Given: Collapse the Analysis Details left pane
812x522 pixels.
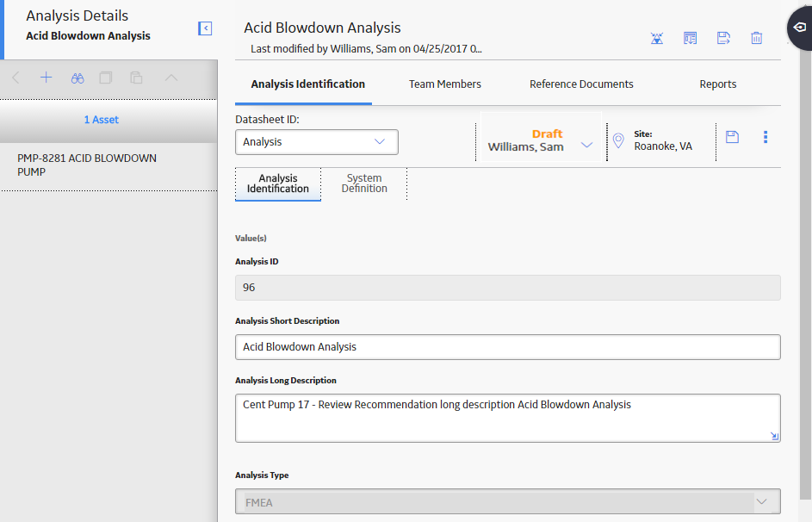Looking at the screenshot, I should (x=205, y=28).
